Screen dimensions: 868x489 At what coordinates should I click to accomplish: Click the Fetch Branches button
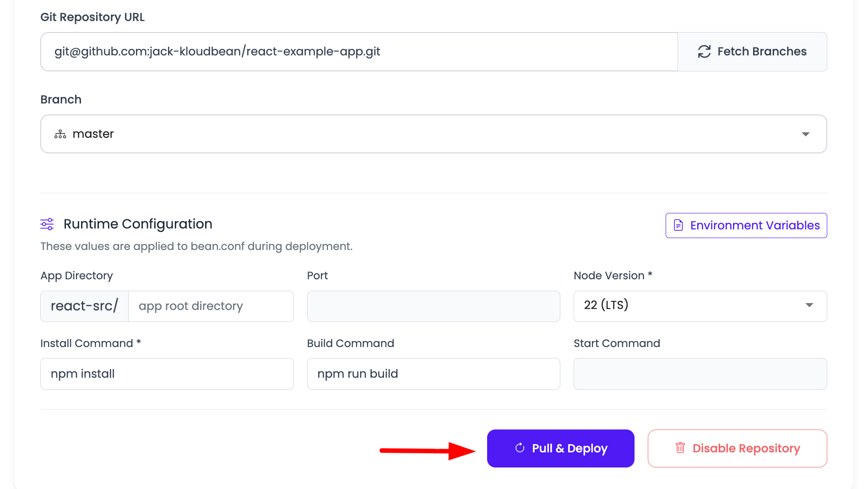click(x=752, y=52)
